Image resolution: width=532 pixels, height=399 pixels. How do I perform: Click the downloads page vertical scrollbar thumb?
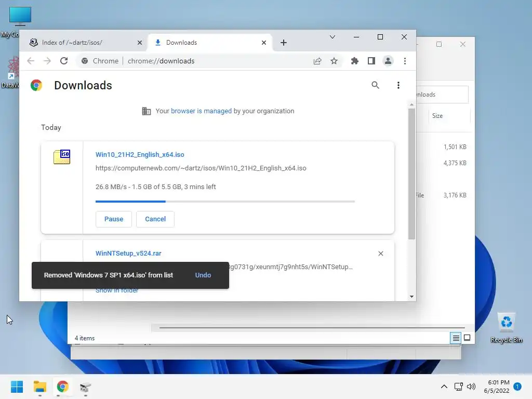point(411,174)
